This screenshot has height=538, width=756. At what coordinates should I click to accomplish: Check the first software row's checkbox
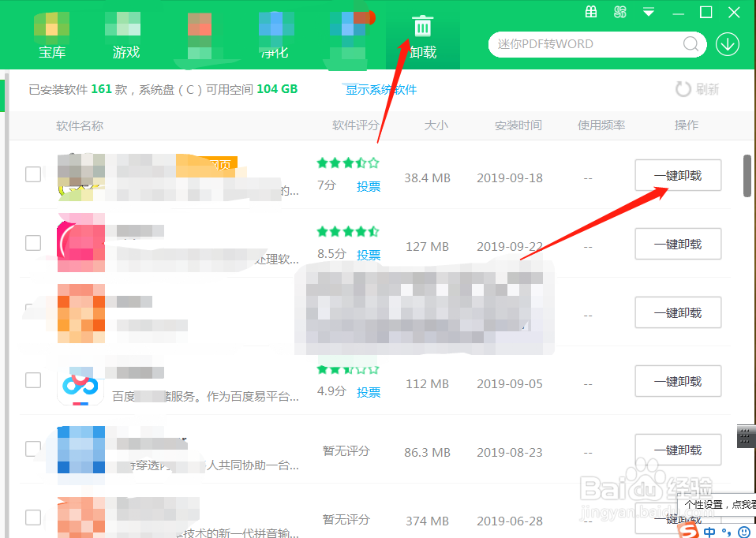32,174
